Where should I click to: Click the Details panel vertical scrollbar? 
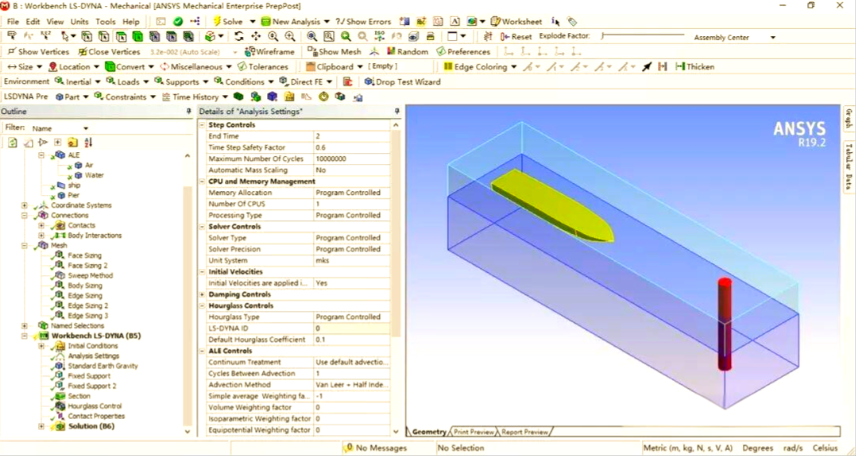point(396,235)
